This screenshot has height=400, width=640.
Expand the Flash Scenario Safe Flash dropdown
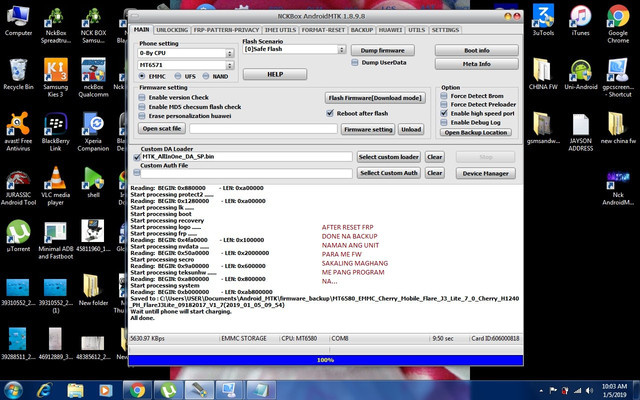(342, 49)
